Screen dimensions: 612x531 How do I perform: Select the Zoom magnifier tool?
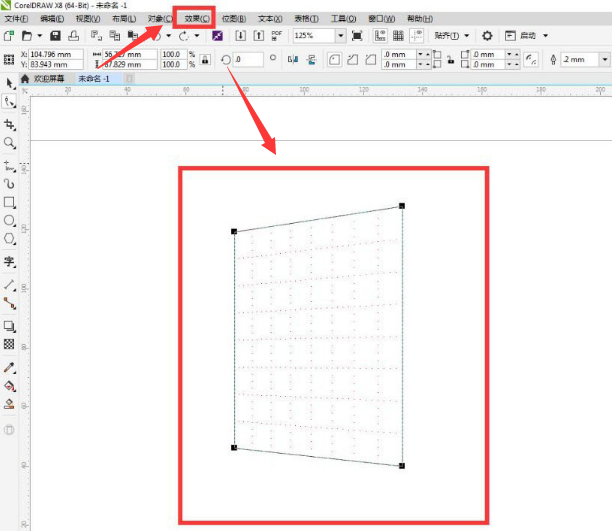point(9,143)
